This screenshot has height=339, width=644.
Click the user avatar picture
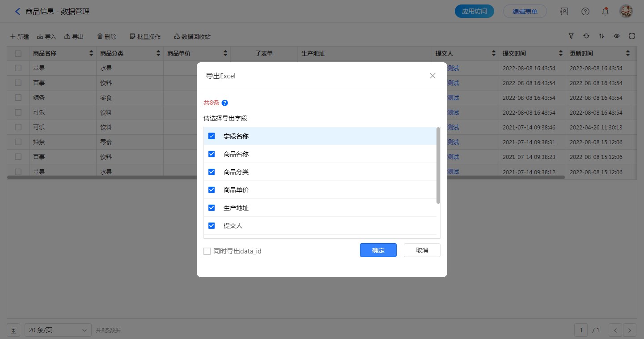626,12
